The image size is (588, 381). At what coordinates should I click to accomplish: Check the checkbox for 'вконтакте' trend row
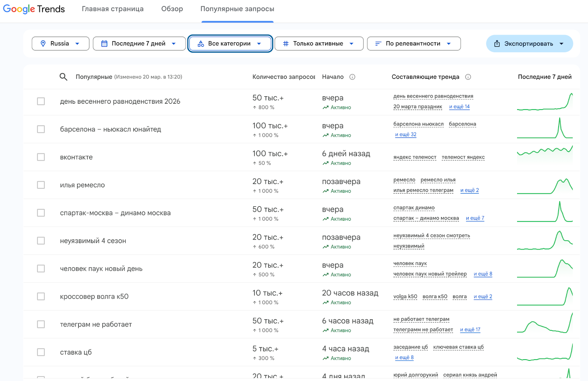point(41,157)
